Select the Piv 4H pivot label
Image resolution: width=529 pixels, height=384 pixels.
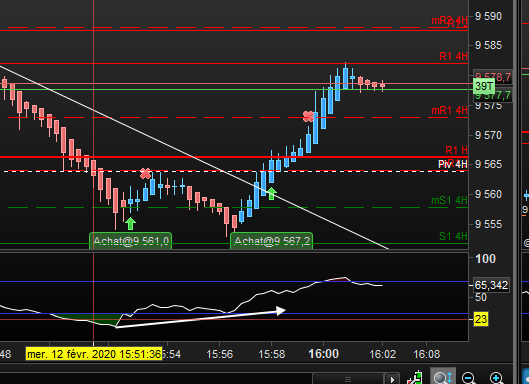pyautogui.click(x=453, y=164)
